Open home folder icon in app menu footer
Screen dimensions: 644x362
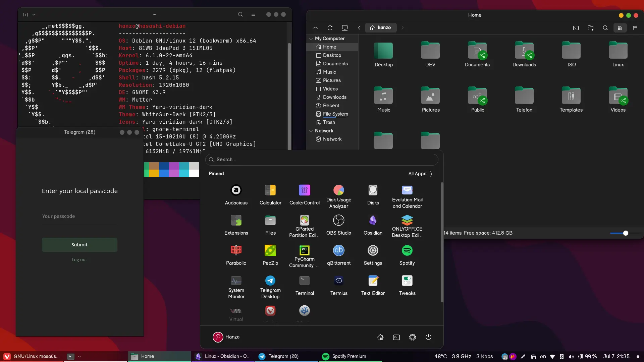pyautogui.click(x=380, y=337)
